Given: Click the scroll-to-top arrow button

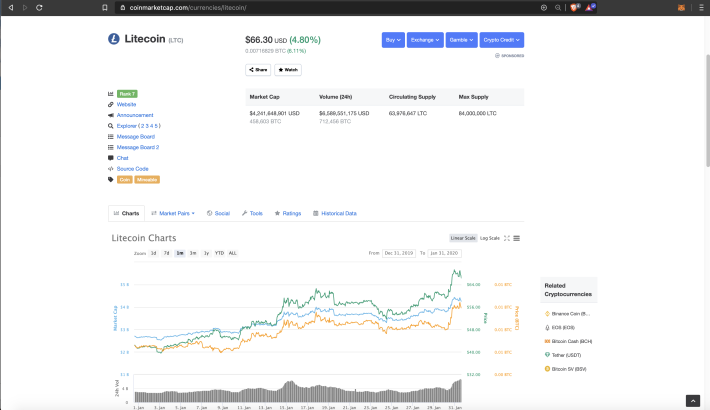Looking at the screenshot, I should click(693, 400).
